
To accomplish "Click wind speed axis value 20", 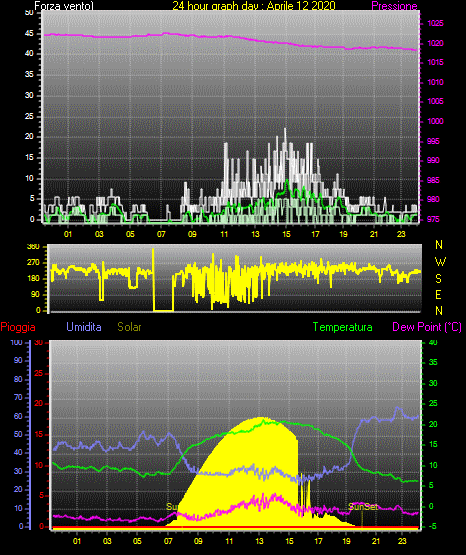I will 29,136.
